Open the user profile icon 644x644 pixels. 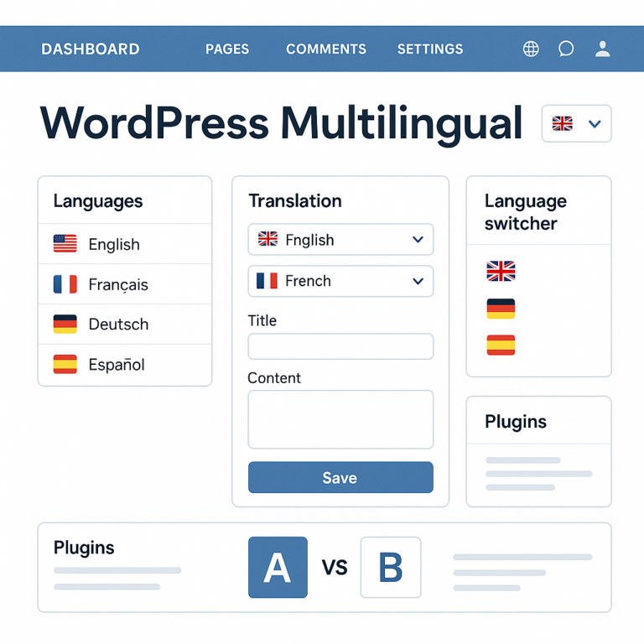pyautogui.click(x=603, y=49)
